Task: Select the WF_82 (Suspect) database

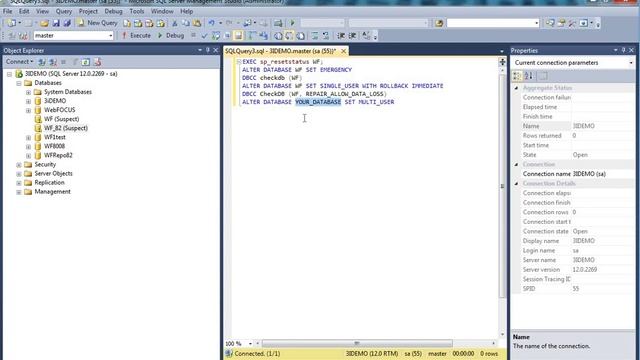Action: tap(66, 128)
